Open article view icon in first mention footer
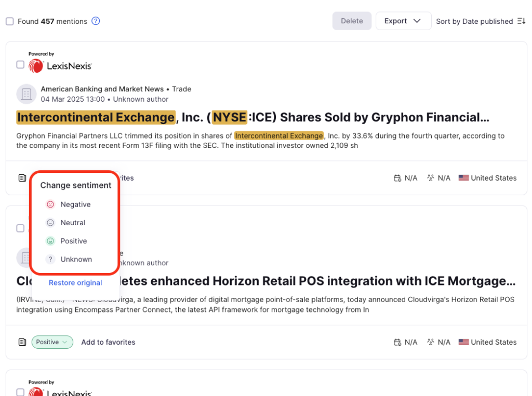Viewport: 532px width, 396px height. click(x=22, y=178)
